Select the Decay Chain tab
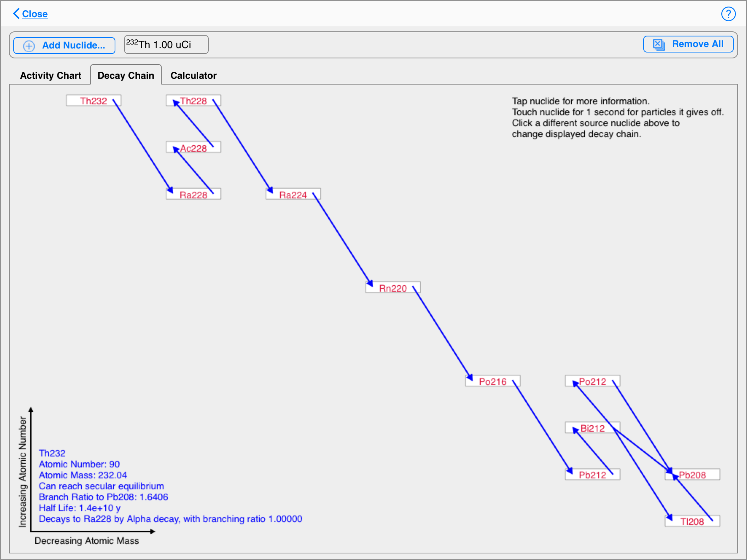Screen dimensions: 747x560 (x=126, y=75)
